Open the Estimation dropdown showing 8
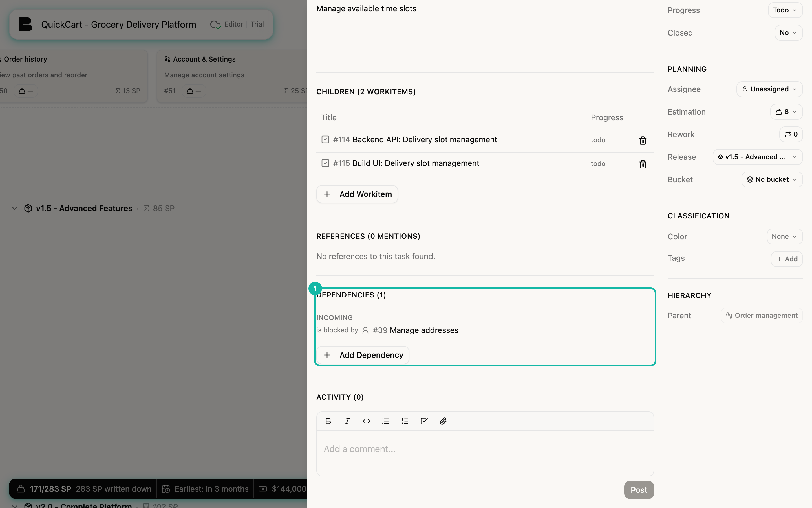Image resolution: width=812 pixels, height=508 pixels. pos(786,111)
